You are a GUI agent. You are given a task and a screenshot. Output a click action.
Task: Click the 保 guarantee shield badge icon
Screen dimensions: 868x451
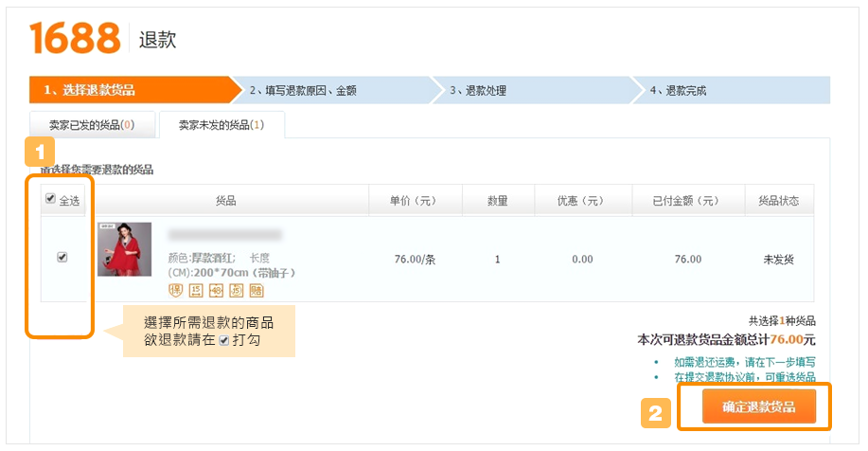click(176, 290)
